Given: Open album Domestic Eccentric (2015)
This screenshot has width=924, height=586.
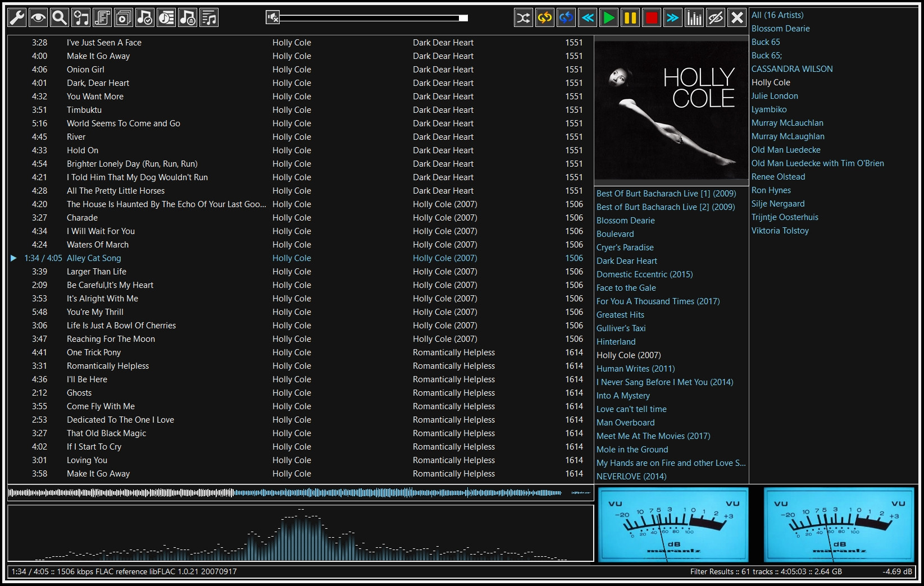Looking at the screenshot, I should tap(645, 274).
